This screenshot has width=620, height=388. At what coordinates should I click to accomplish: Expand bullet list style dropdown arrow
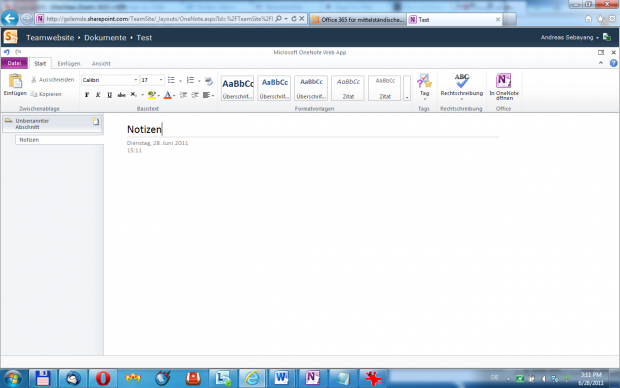coord(180,81)
